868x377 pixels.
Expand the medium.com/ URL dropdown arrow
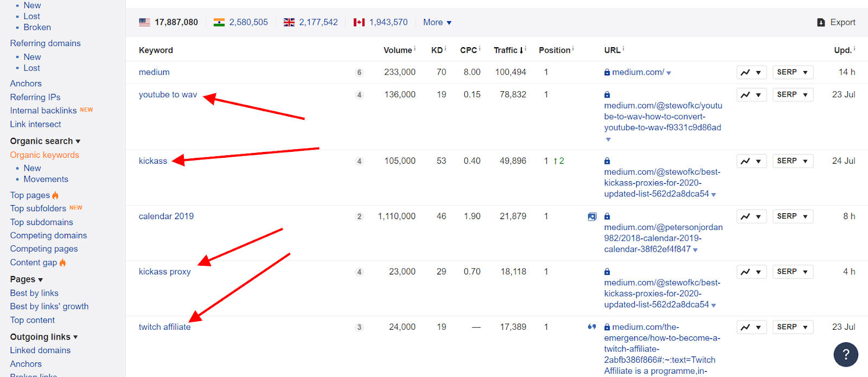click(x=669, y=73)
